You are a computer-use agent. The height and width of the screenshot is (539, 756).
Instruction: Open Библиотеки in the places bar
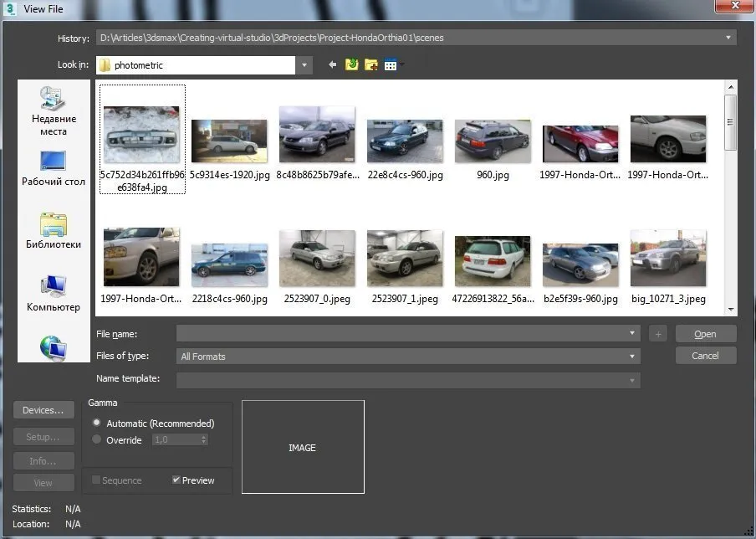point(53,231)
